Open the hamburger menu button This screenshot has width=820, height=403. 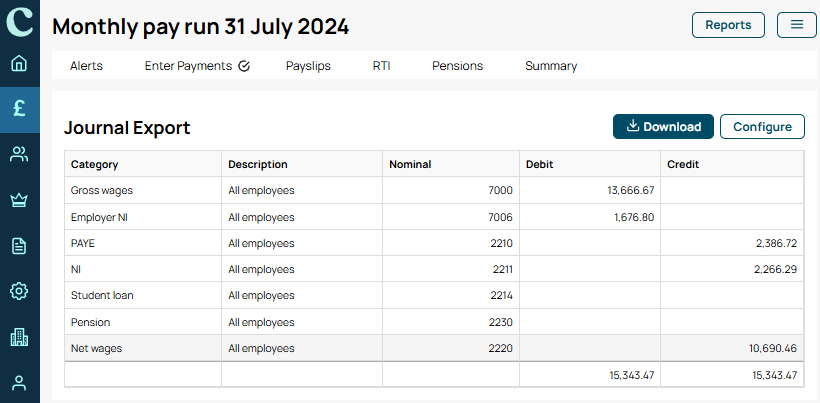click(x=796, y=25)
